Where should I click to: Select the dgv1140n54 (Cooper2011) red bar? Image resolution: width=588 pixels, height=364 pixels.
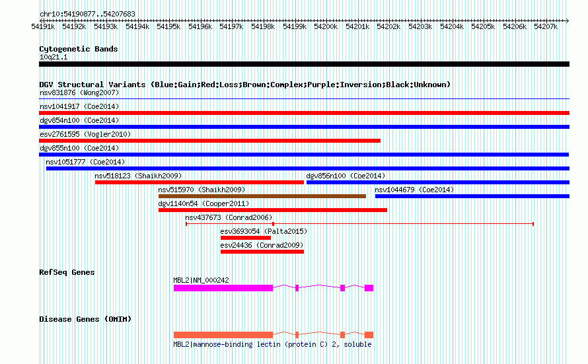coord(273,210)
